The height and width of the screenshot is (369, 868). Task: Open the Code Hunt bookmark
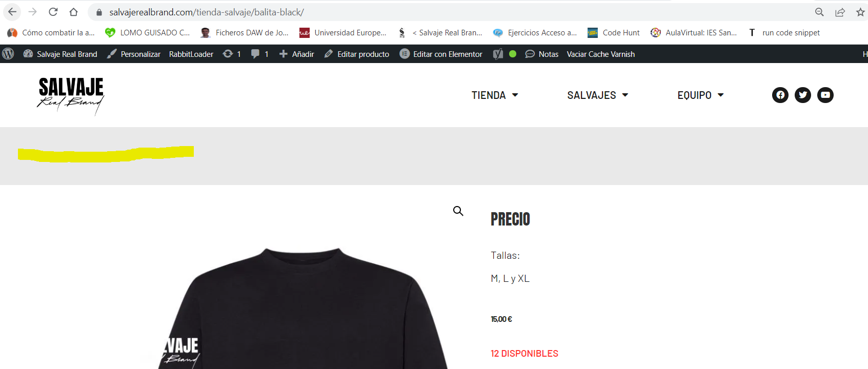tap(614, 33)
